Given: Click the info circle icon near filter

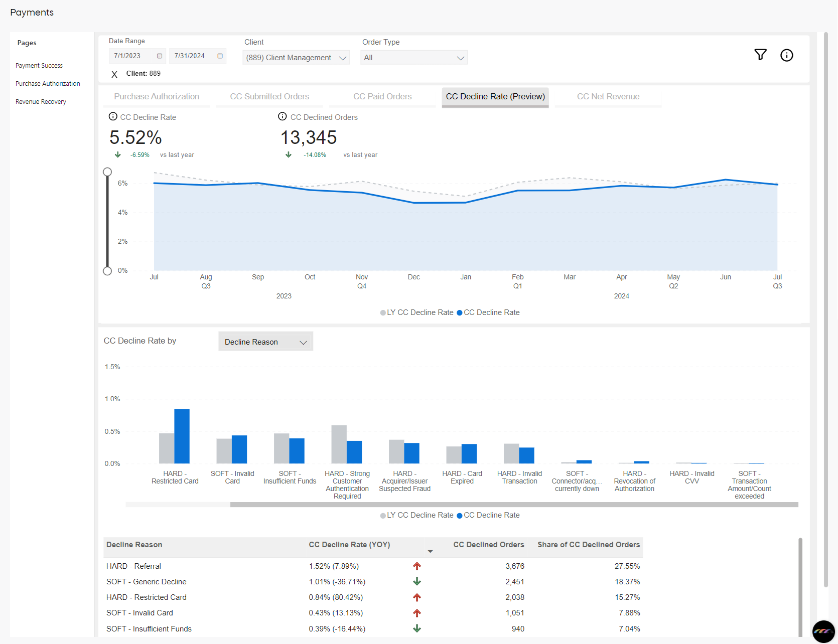Looking at the screenshot, I should (786, 55).
